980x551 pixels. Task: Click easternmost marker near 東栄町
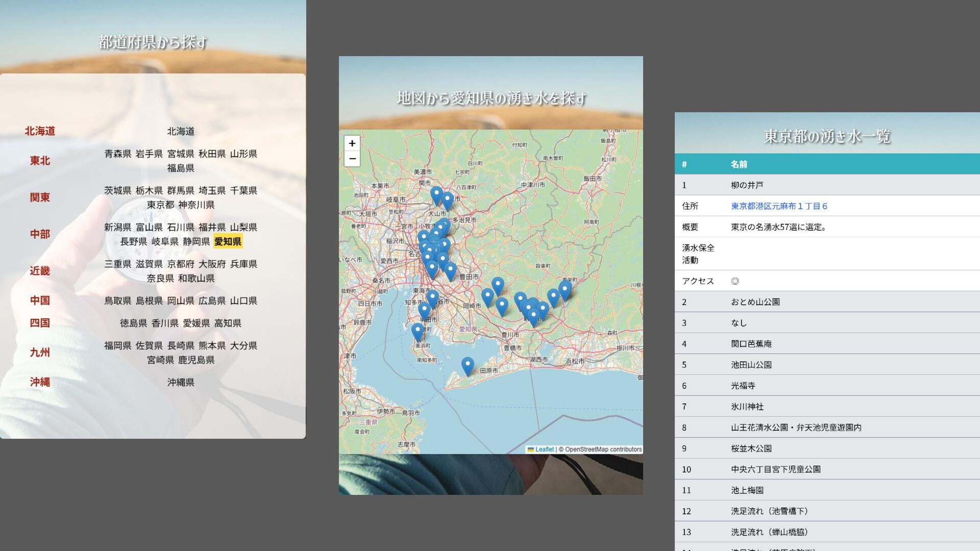click(565, 290)
